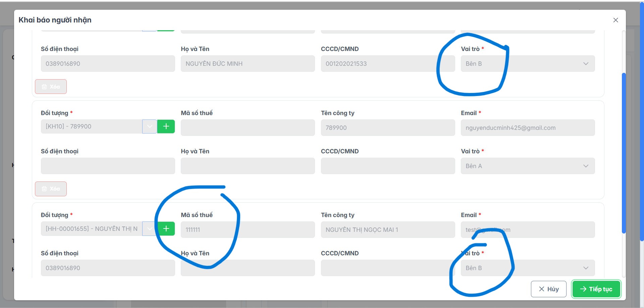Add new object next to [KH10] - 789900
This screenshot has width=644, height=308.
click(166, 126)
